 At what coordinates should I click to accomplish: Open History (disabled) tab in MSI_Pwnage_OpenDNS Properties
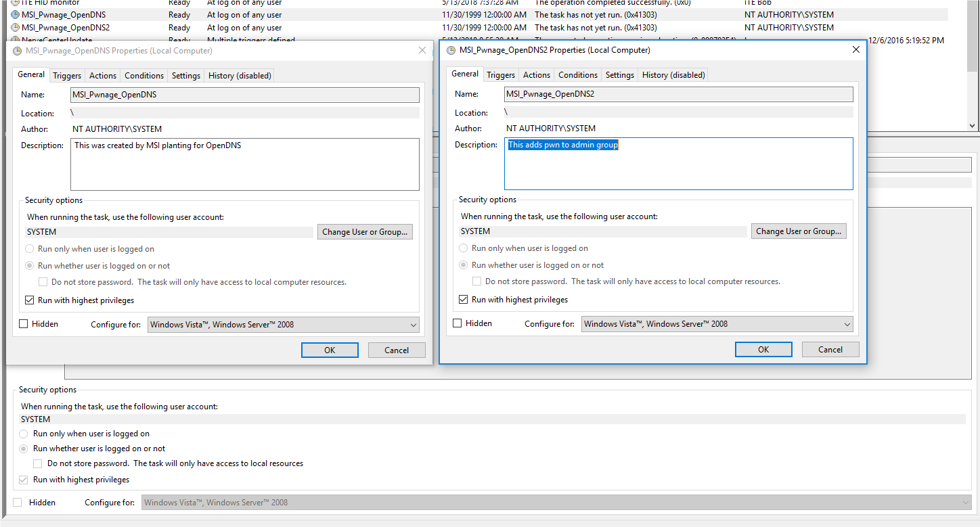click(240, 76)
